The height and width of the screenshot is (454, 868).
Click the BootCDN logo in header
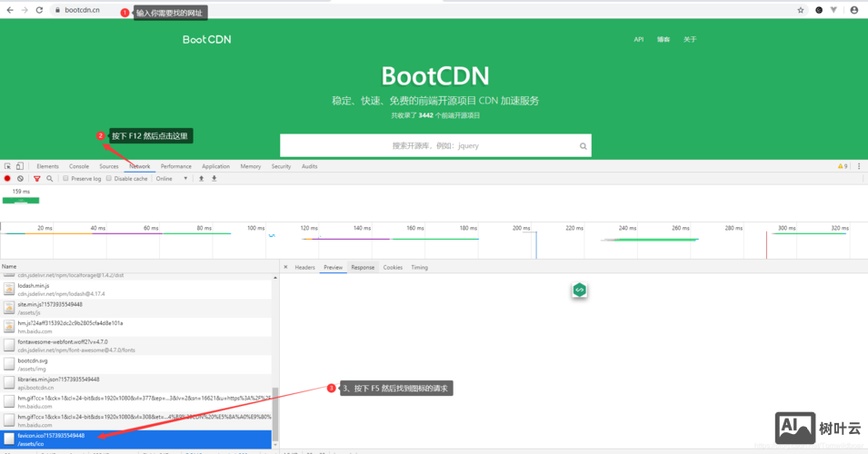click(x=207, y=39)
